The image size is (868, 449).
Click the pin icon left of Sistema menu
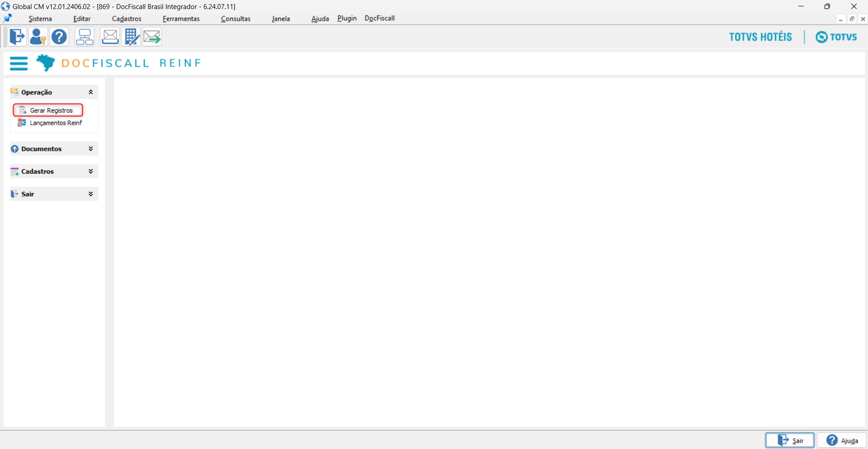click(8, 18)
